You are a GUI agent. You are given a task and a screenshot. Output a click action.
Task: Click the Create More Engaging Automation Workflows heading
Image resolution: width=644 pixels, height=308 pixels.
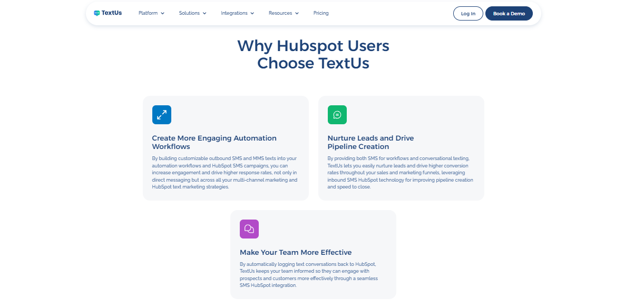[x=214, y=142]
